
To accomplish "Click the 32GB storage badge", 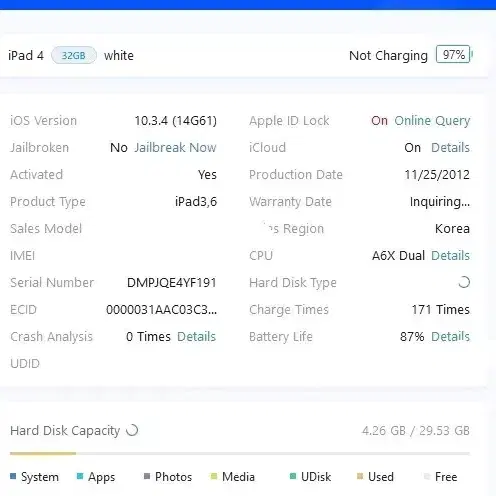I will coord(74,55).
